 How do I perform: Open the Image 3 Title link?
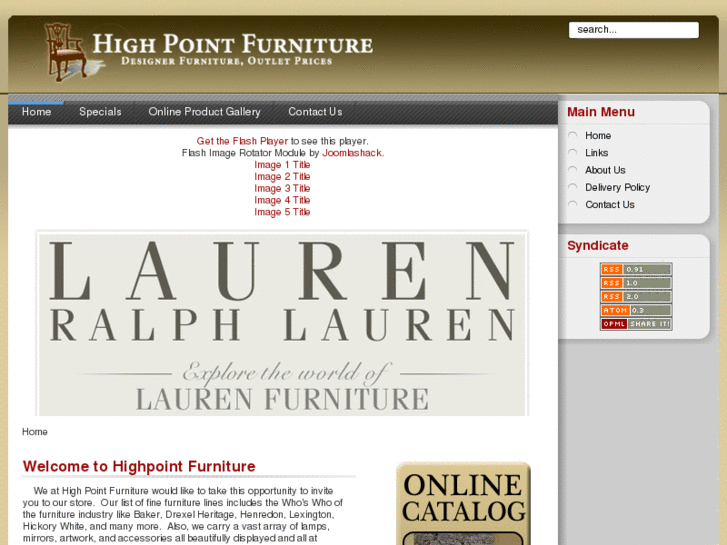pyautogui.click(x=282, y=188)
